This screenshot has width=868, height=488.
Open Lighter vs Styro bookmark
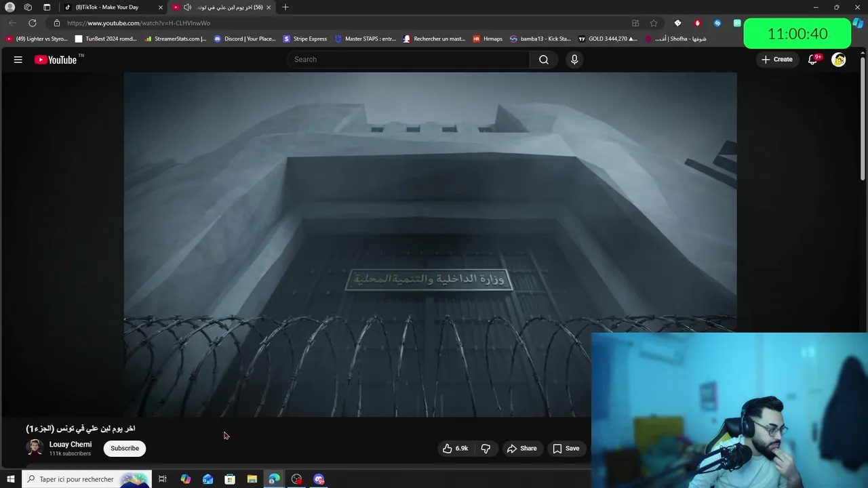coord(37,39)
